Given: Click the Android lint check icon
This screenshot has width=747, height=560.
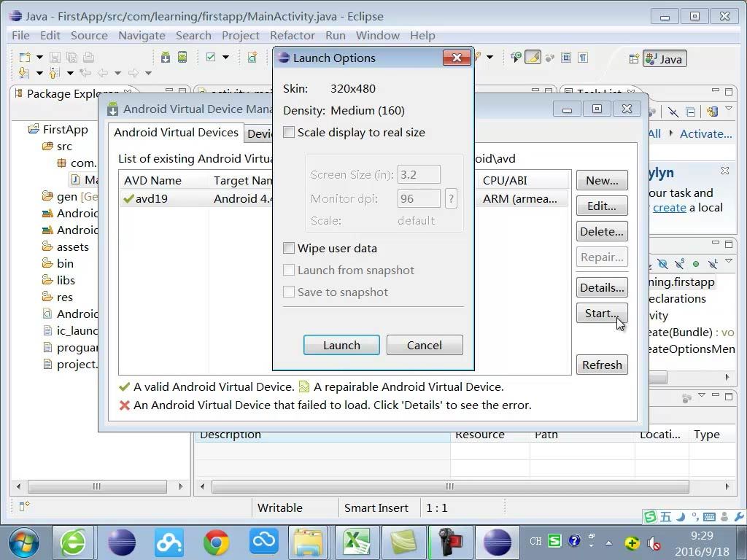Looking at the screenshot, I should pos(211,58).
